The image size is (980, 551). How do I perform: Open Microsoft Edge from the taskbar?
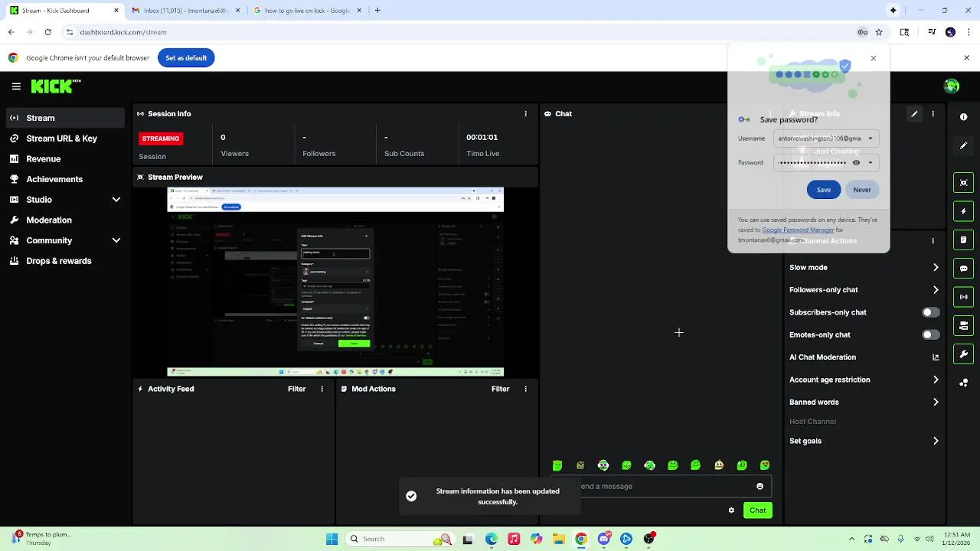click(x=491, y=539)
